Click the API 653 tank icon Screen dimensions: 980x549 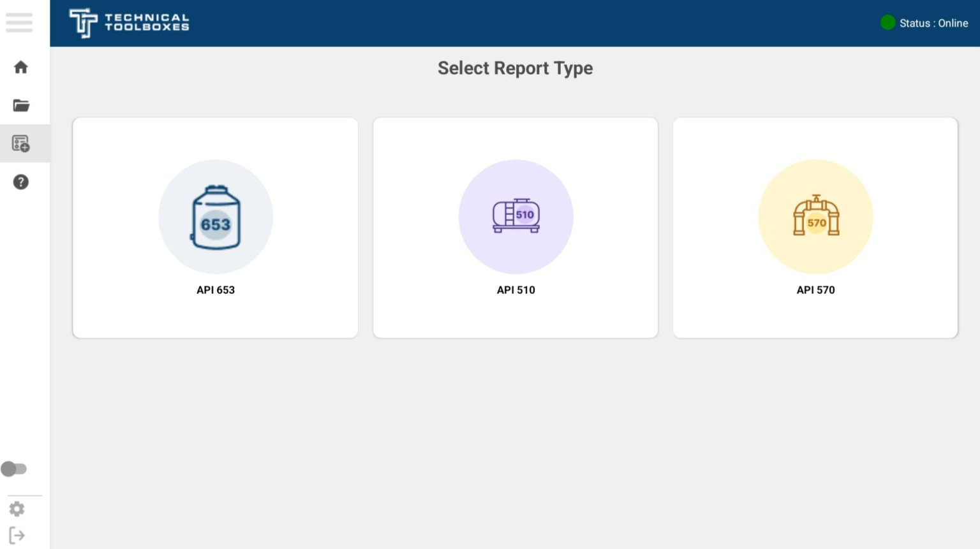[215, 217]
